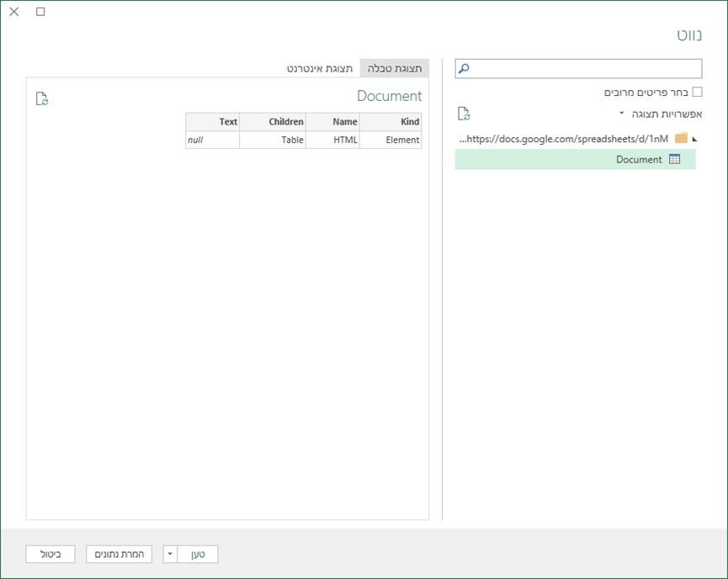This screenshot has height=579, width=728.
Task: Click inside the navigator search field
Action: (x=578, y=69)
